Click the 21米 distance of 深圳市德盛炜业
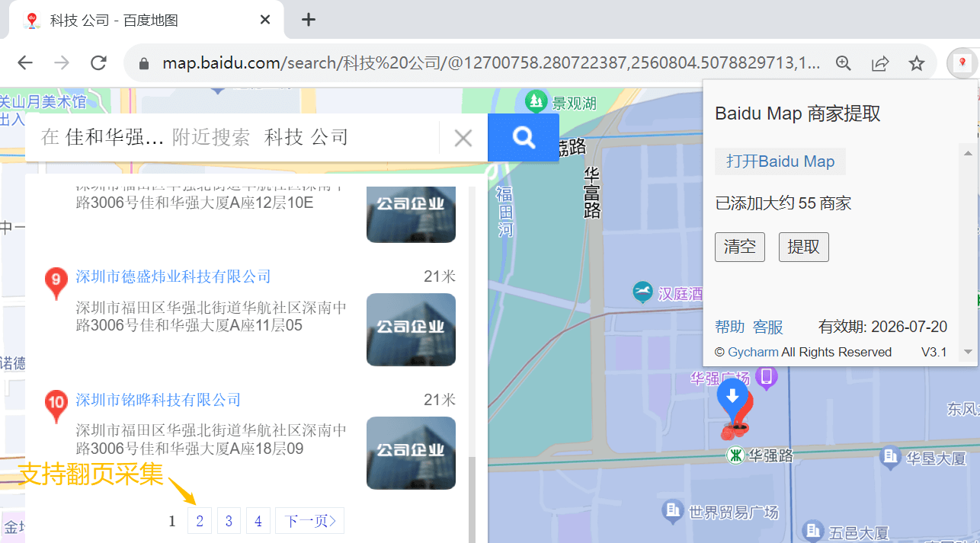The width and height of the screenshot is (980, 543). [440, 276]
